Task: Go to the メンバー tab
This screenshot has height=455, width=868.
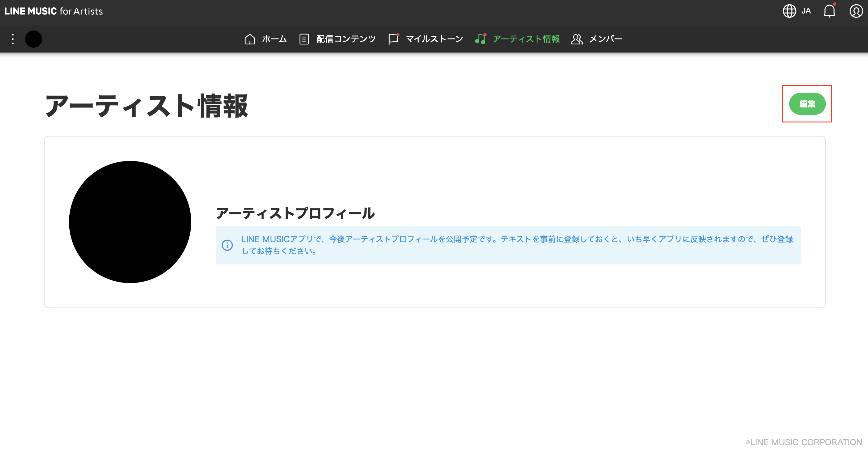Action: pos(596,39)
